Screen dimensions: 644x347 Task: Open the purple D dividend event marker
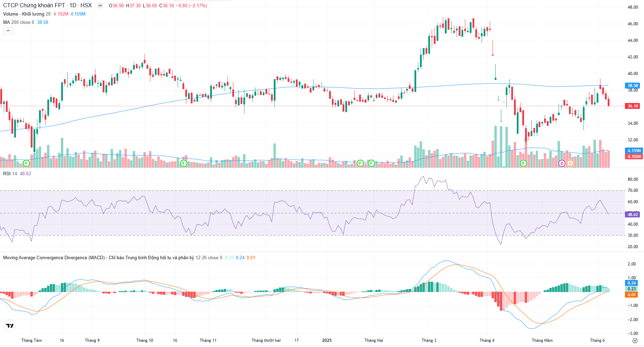pyautogui.click(x=562, y=163)
